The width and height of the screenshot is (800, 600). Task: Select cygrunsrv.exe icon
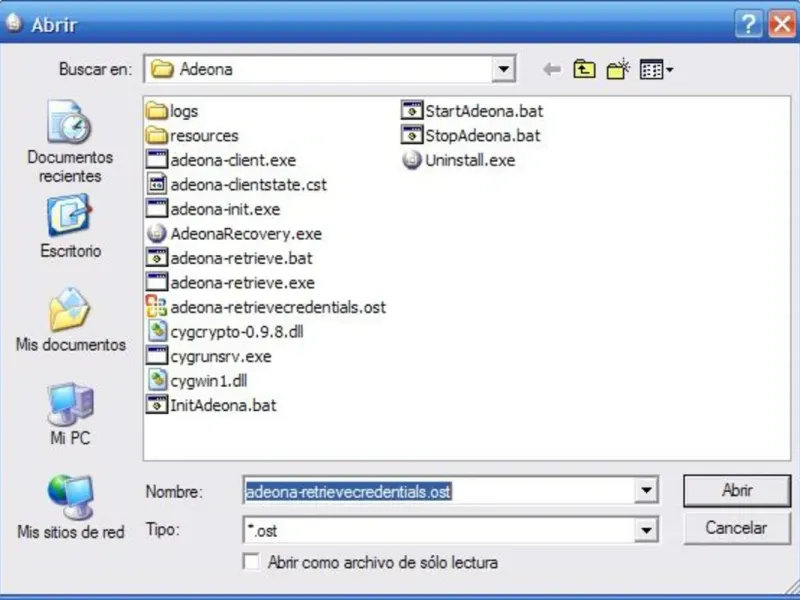(x=157, y=356)
